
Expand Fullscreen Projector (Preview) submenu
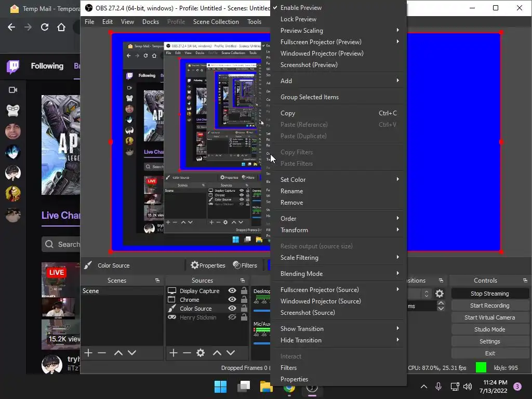[x=338, y=42]
